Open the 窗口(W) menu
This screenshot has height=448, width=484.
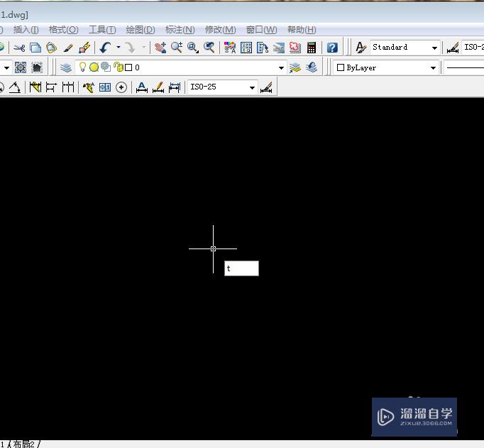point(261,30)
